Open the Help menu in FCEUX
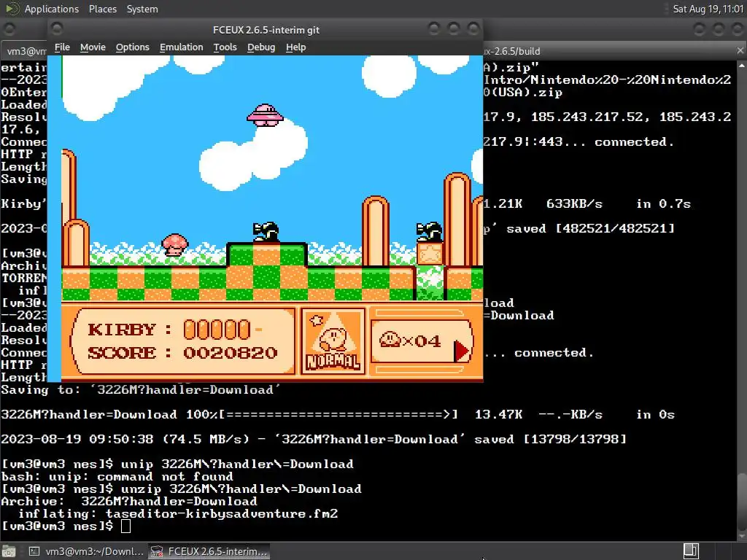The image size is (747, 560). [295, 47]
